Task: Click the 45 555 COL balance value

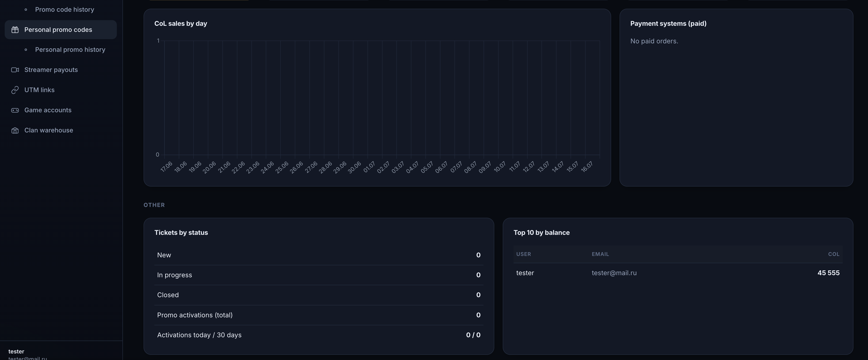Action: click(828, 273)
